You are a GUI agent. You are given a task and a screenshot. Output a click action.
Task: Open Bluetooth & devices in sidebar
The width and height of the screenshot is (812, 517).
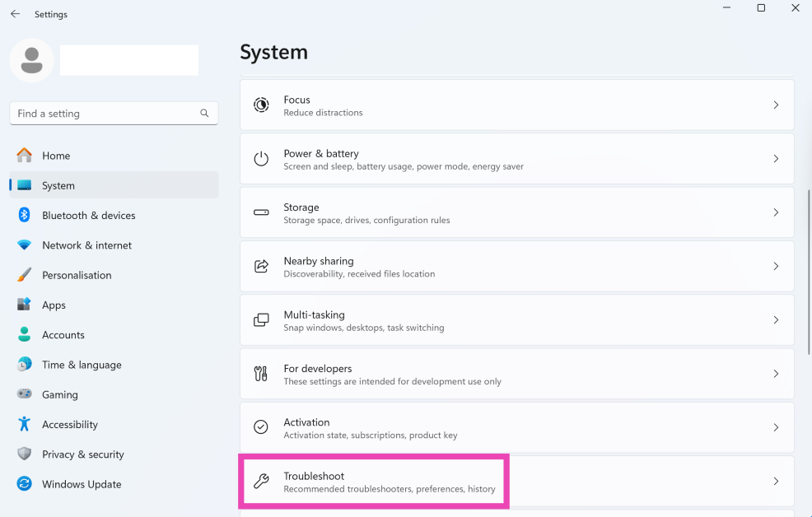[88, 216]
